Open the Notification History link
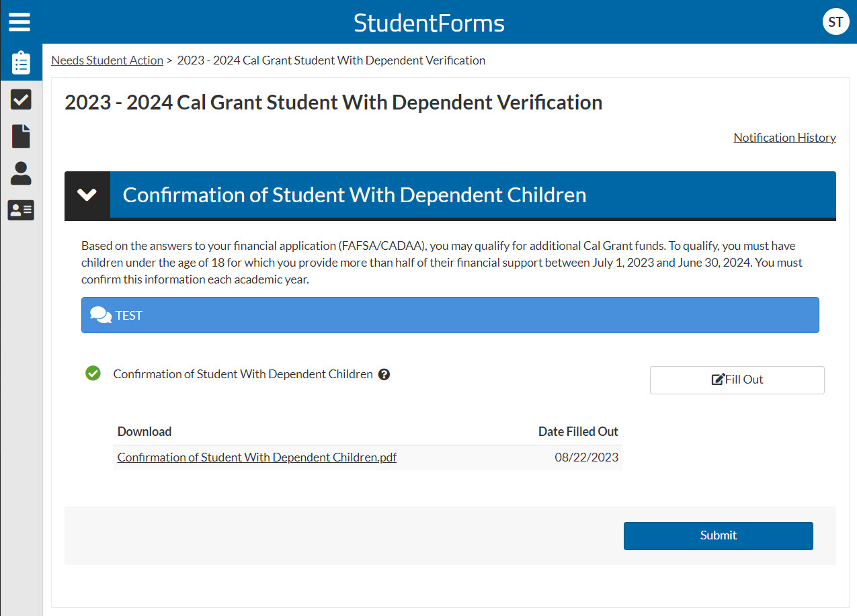 click(784, 138)
